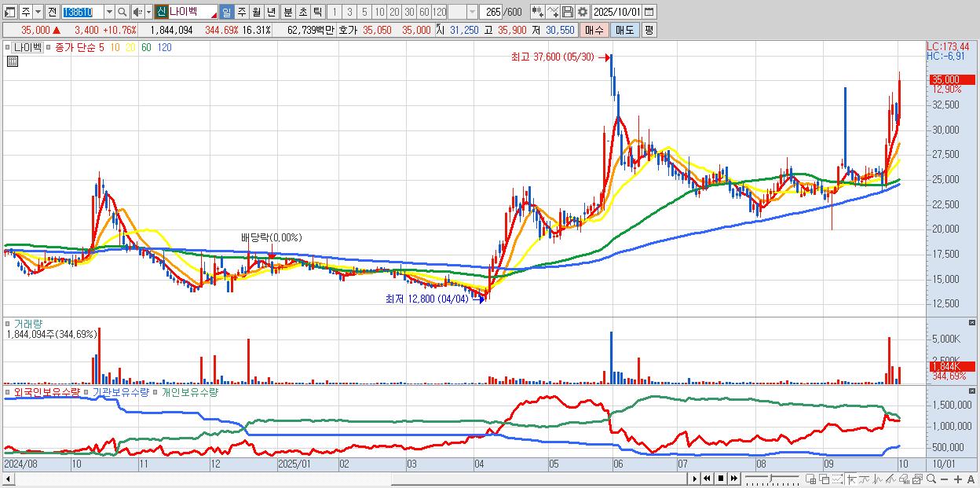The width and height of the screenshot is (980, 488).
Task: Click the save chart floppy icon
Action: [568, 13]
